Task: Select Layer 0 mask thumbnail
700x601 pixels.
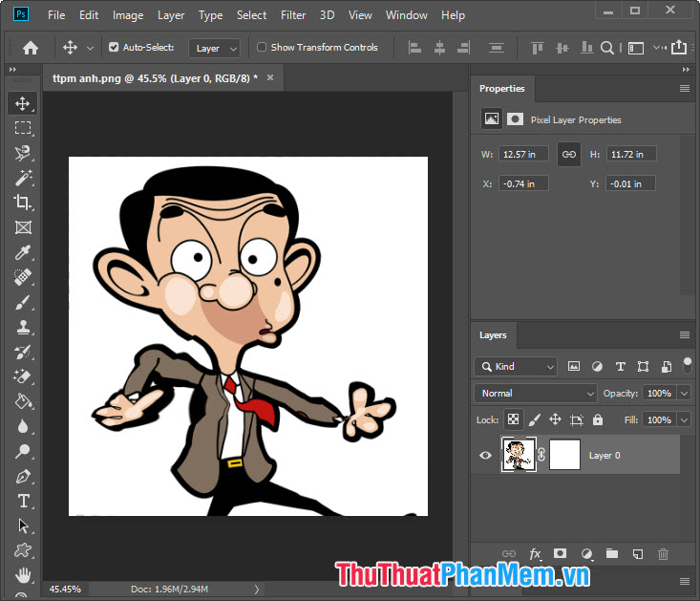Action: (x=564, y=455)
